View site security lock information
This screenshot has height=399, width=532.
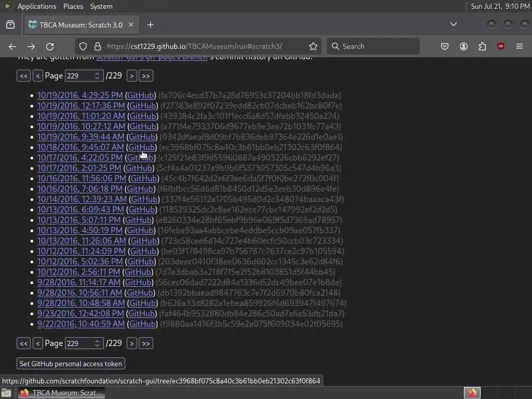pyautogui.click(x=97, y=46)
